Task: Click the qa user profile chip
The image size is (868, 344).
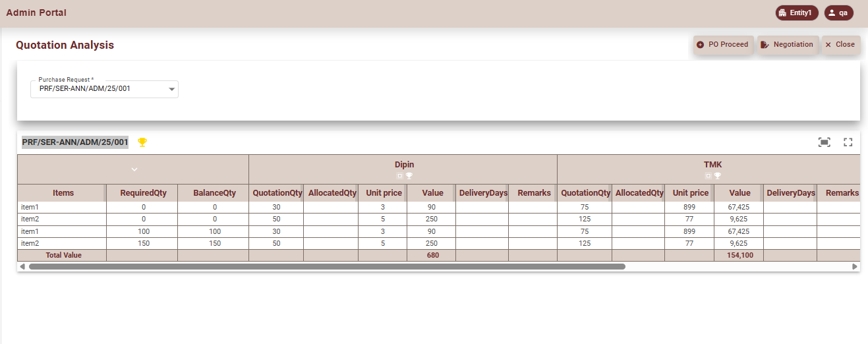Action: tap(838, 13)
